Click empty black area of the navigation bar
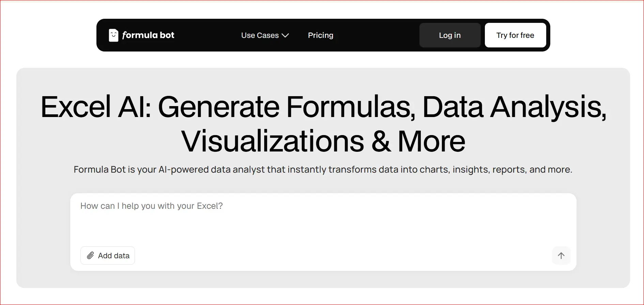Viewport: 644px width, 305px height. [x=375, y=35]
